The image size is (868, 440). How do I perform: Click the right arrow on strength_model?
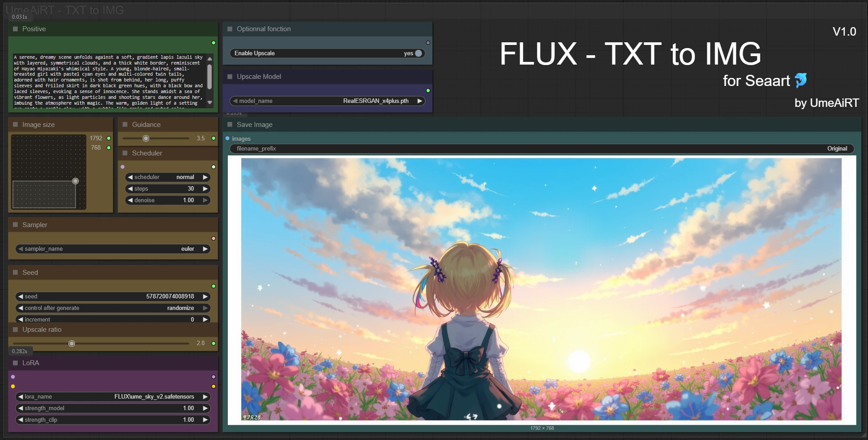(205, 408)
